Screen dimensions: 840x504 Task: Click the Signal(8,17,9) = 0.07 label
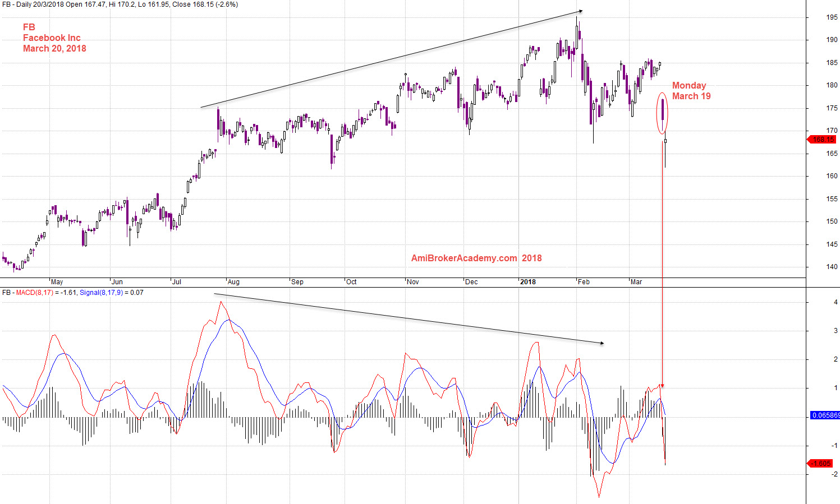pyautogui.click(x=112, y=293)
